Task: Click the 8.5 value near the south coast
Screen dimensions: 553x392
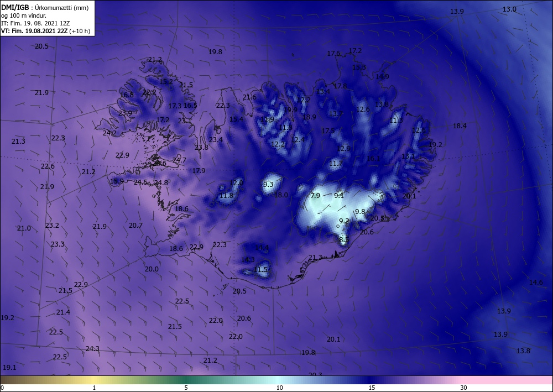Action: [x=344, y=239]
